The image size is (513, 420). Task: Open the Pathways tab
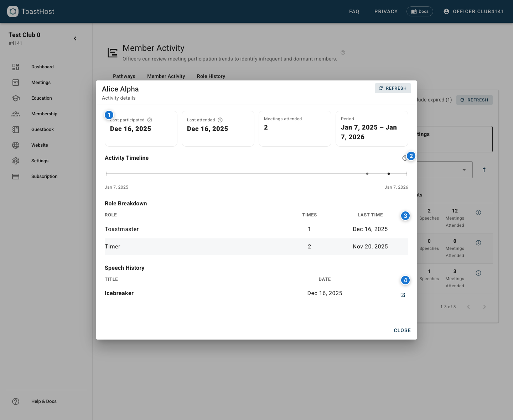click(x=124, y=76)
